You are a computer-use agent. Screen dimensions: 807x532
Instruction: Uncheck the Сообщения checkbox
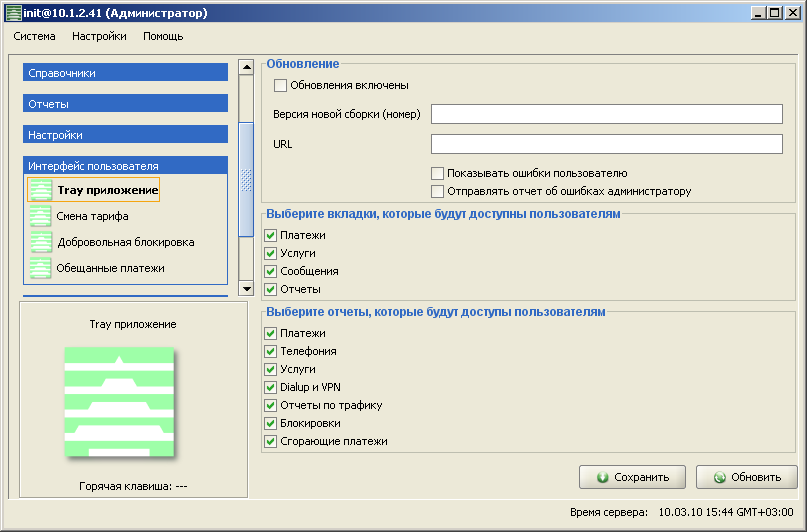(270, 272)
